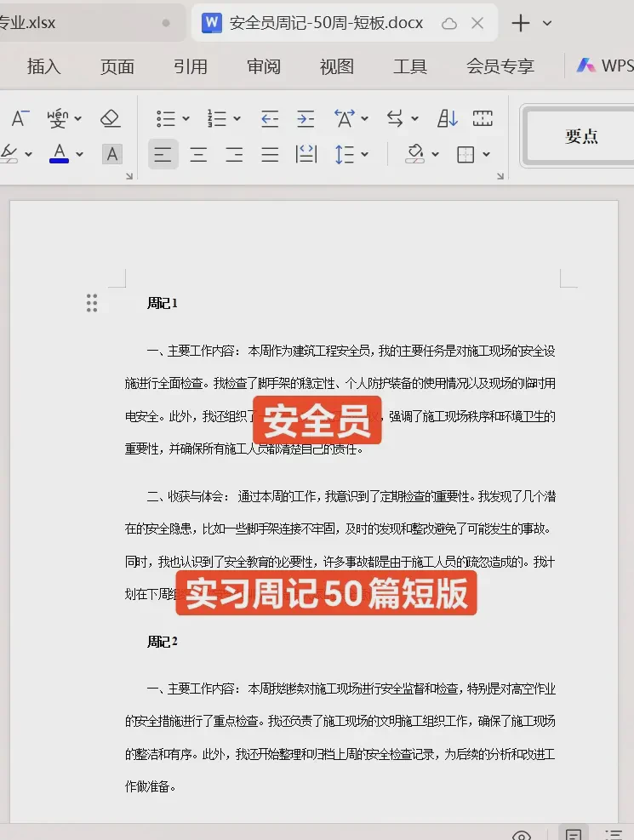
Task: Open the 引用 ribbon tab
Action: (191, 66)
